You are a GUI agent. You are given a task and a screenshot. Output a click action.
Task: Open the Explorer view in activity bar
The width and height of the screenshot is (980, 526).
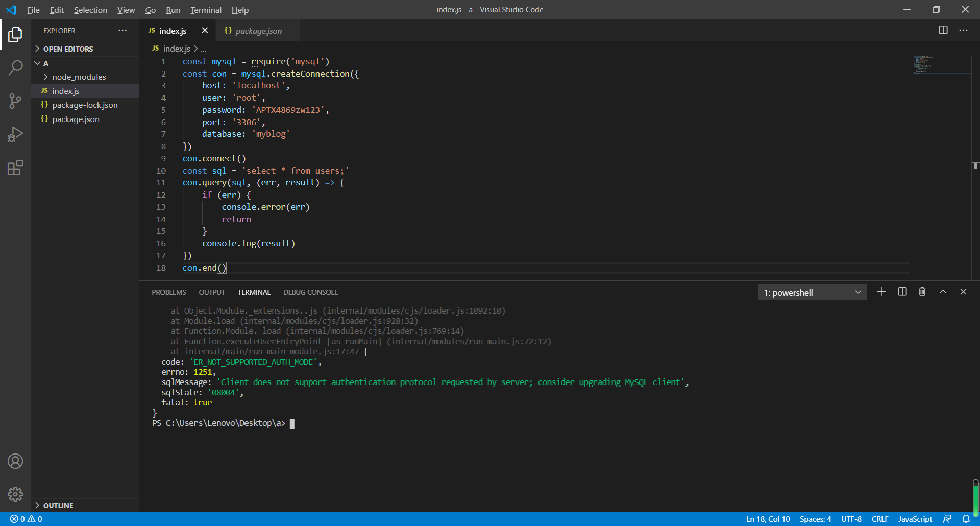(15, 35)
